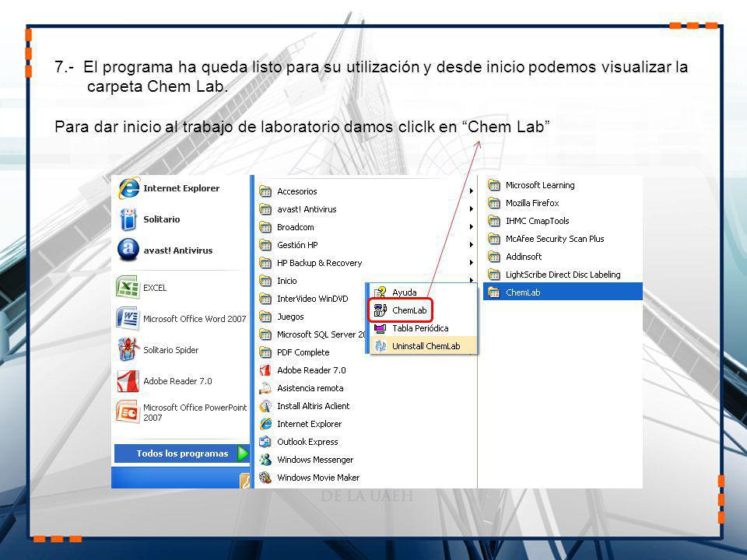Click the Solitario Spider label
This screenshot has width=747, height=560.
click(170, 349)
